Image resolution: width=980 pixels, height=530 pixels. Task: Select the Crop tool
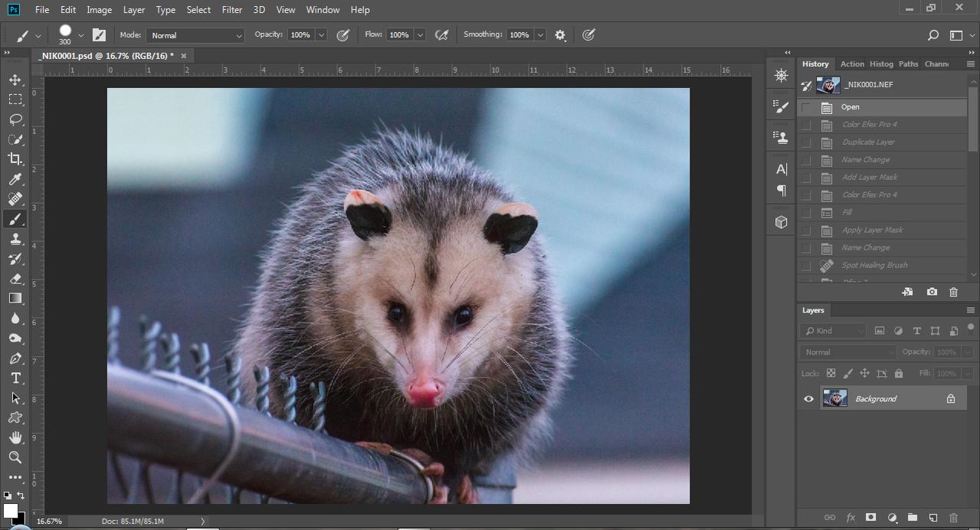pos(15,159)
